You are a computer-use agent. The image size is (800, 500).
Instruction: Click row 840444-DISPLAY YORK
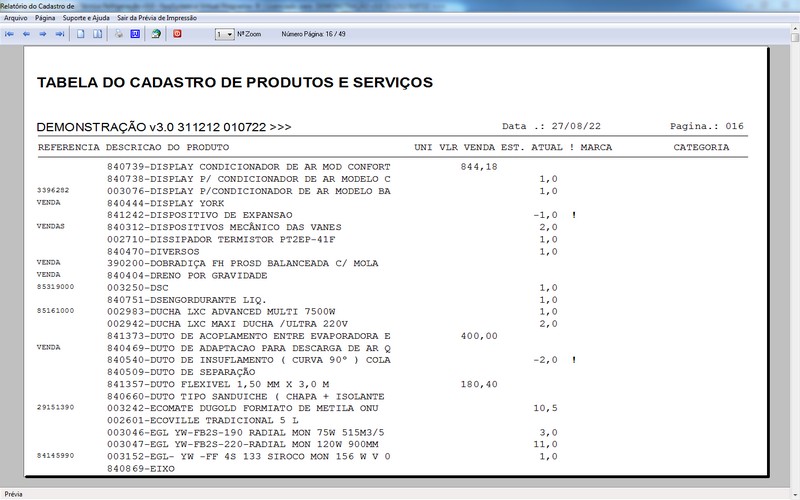tap(165, 203)
